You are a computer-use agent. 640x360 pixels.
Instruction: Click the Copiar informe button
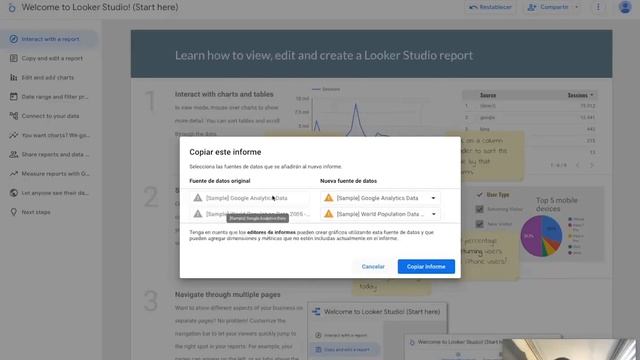tap(426, 267)
